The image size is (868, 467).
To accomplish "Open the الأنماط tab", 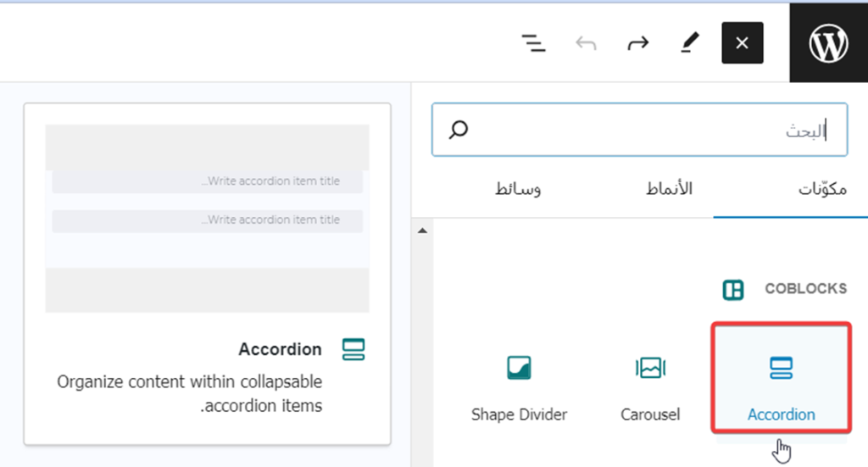I will tap(669, 189).
